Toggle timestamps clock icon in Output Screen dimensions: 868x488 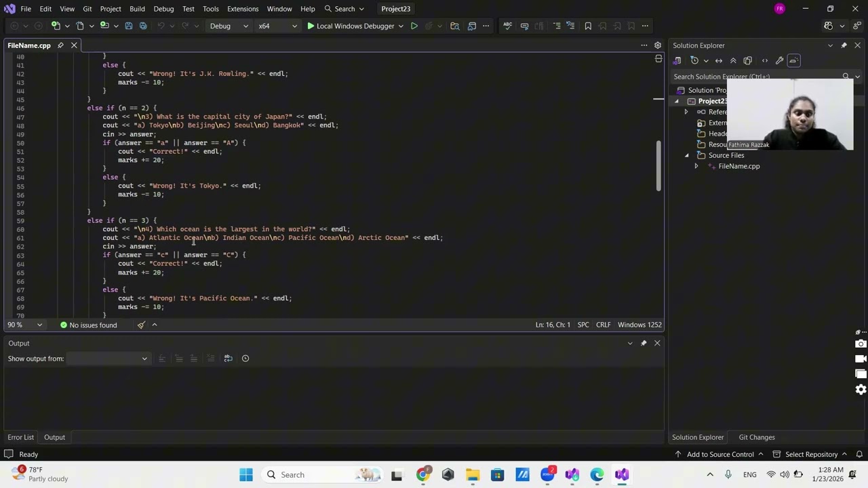[x=245, y=359]
